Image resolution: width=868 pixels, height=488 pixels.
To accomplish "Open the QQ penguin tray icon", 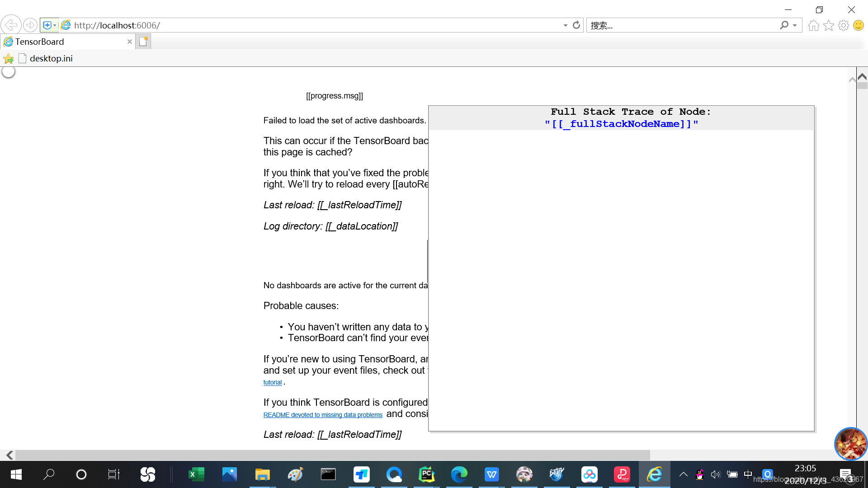I will (700, 474).
